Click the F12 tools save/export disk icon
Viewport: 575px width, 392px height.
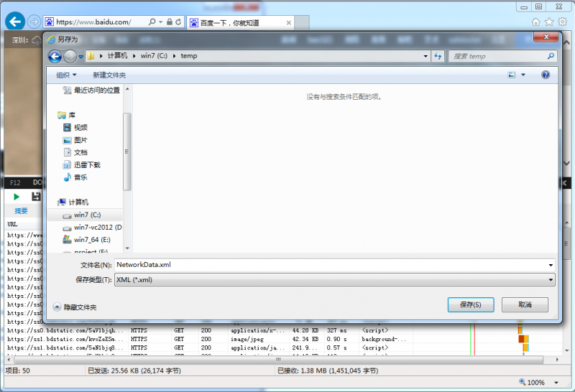tap(35, 197)
